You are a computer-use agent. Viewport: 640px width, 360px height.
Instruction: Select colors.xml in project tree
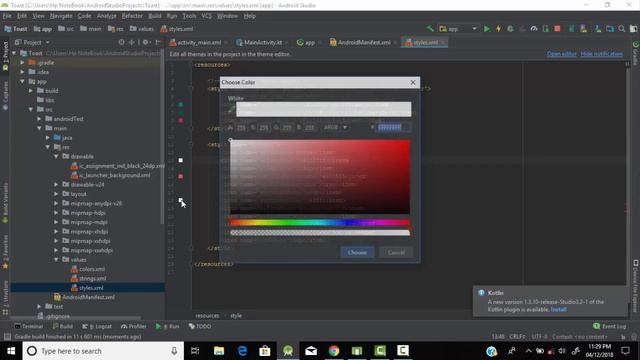coord(92,269)
